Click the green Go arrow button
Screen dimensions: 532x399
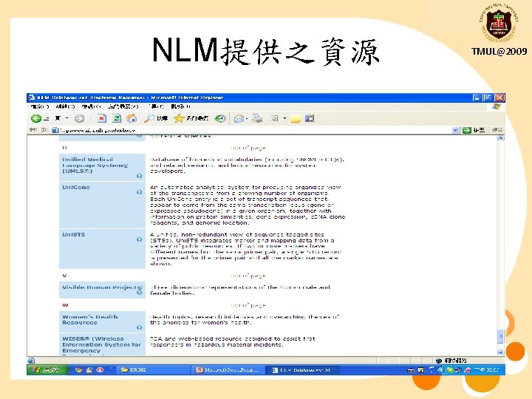click(467, 130)
